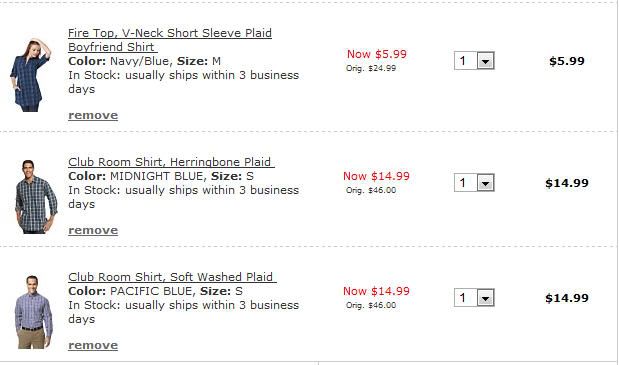The image size is (619, 365).
Task: Click the Now $14.99 price of the Herringbone shirt
Action: (376, 176)
